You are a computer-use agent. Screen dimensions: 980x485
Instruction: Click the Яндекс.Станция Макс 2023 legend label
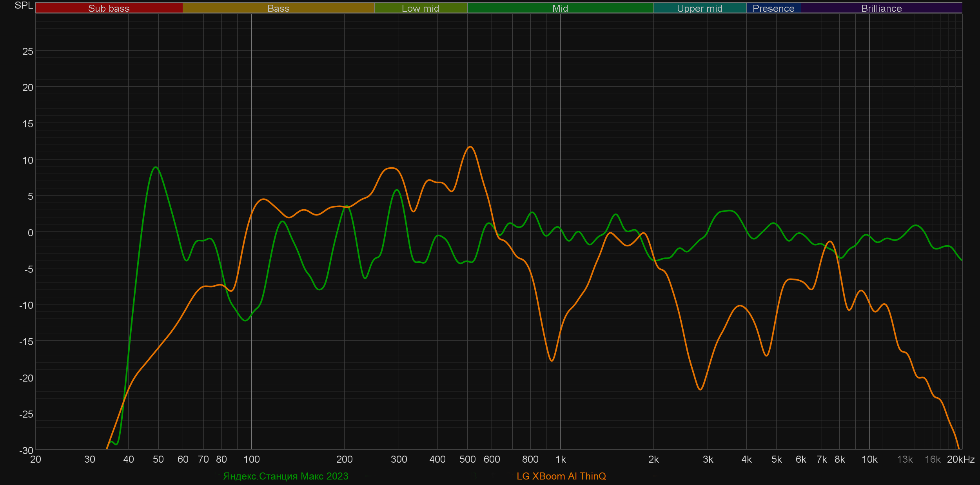(x=285, y=476)
